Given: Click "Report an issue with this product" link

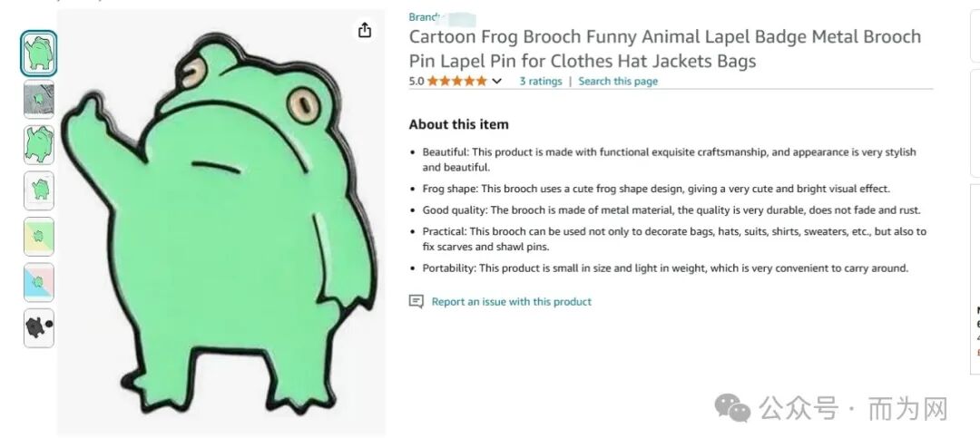Looking at the screenshot, I should [511, 301].
